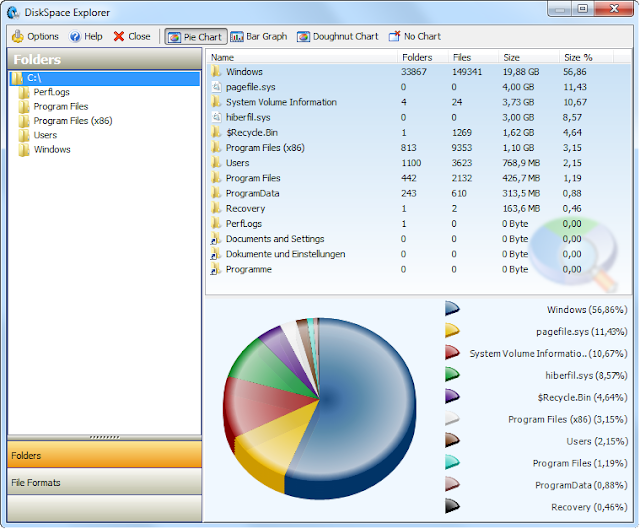Viewport: 640px width, 529px height.
Task: Select the PerfLogs row in the file list
Action: [x=418, y=224]
